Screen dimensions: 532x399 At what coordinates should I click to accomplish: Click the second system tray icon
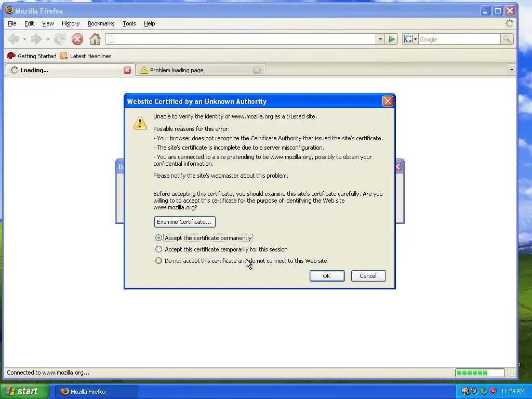coord(474,392)
